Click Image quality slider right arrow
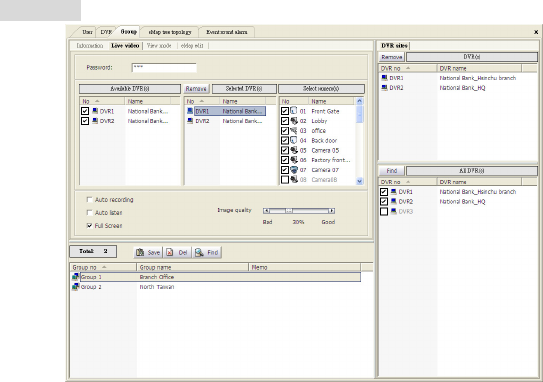 [332, 211]
